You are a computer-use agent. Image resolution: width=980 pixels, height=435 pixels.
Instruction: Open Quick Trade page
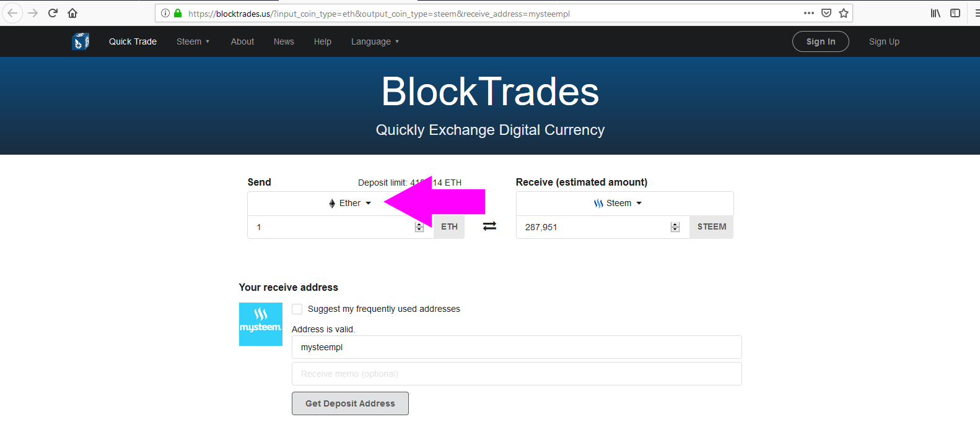tap(133, 41)
